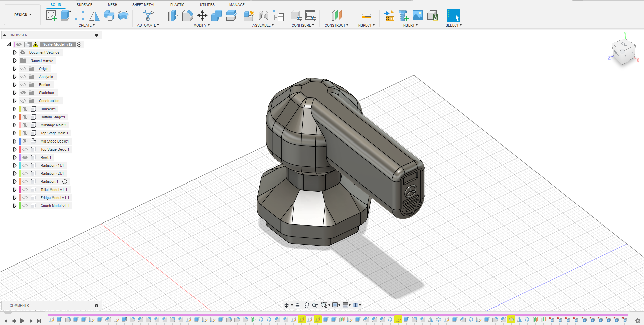Show the Bottom Stage:1 component
This screenshot has height=325, width=644.
coord(25,117)
